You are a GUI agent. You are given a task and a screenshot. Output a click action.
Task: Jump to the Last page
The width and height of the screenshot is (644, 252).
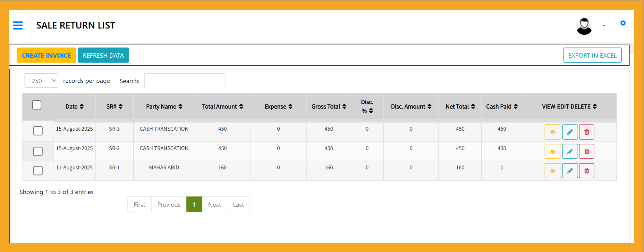pyautogui.click(x=238, y=205)
